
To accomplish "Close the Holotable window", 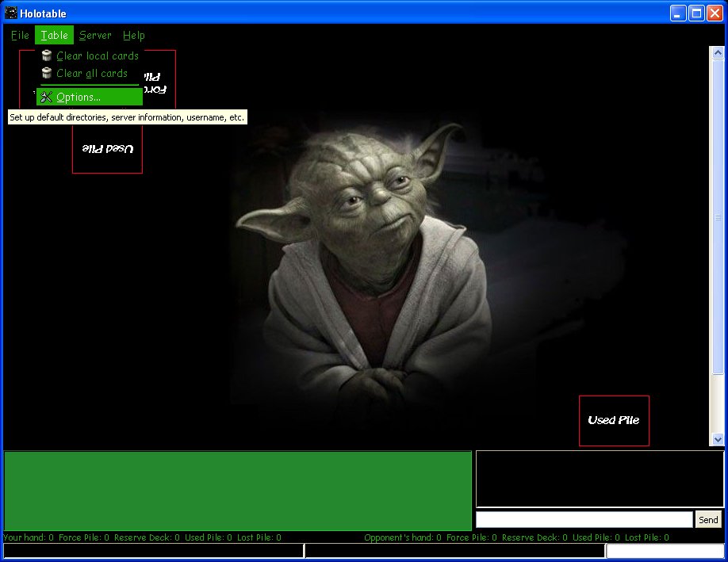I will click(x=715, y=13).
